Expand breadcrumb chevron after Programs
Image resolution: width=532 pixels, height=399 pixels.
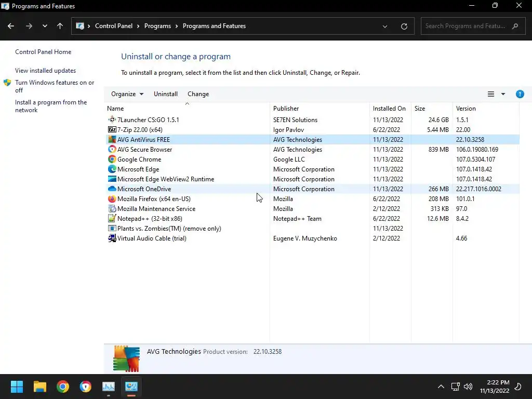(177, 26)
